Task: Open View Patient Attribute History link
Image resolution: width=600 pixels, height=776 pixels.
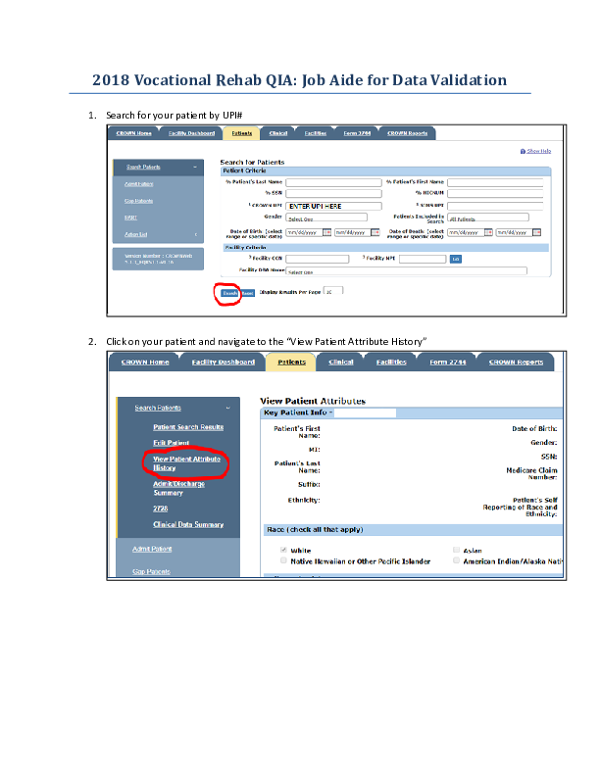Action: click(187, 463)
